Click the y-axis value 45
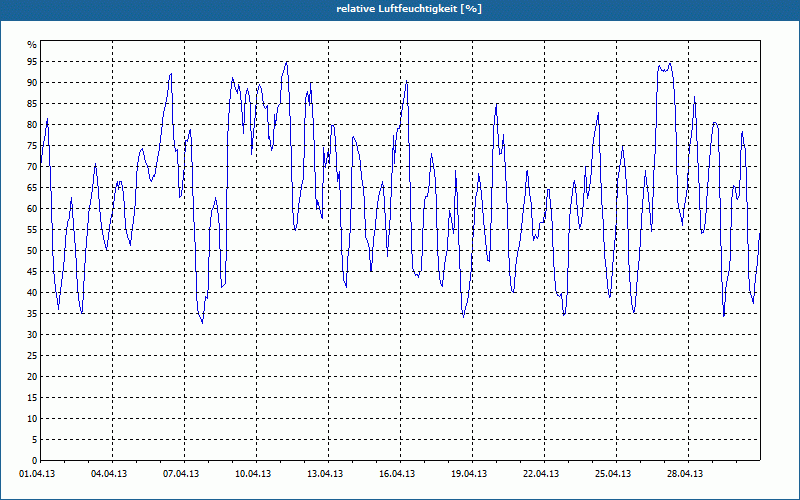The image size is (800, 500). click(x=32, y=272)
